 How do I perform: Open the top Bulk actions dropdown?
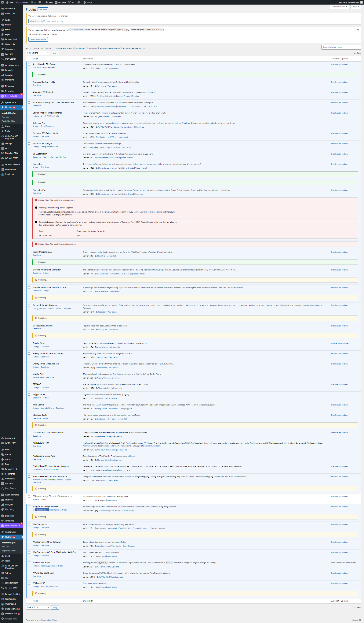point(38,53)
